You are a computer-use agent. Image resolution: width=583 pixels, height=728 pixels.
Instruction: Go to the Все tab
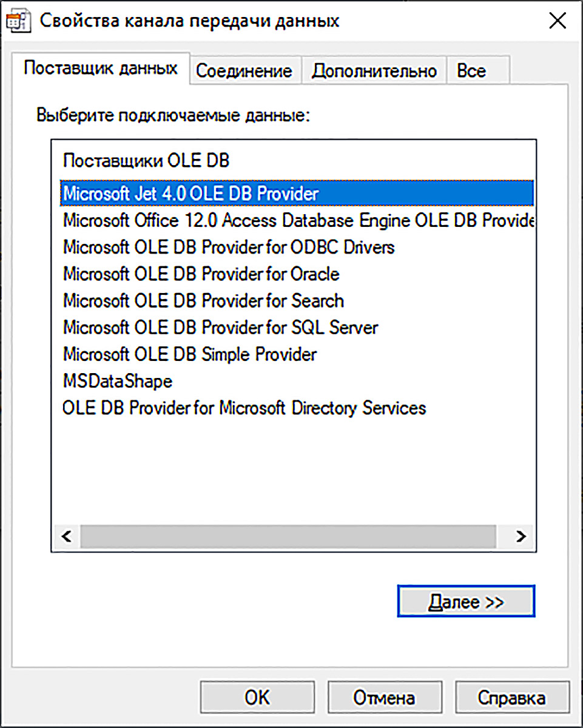(x=471, y=71)
